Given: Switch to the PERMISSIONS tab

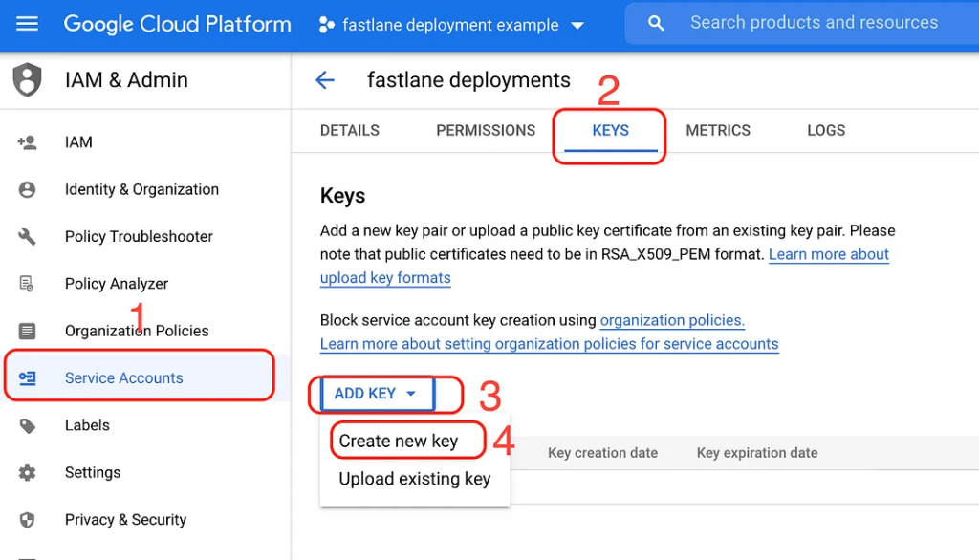Looking at the screenshot, I should click(486, 131).
